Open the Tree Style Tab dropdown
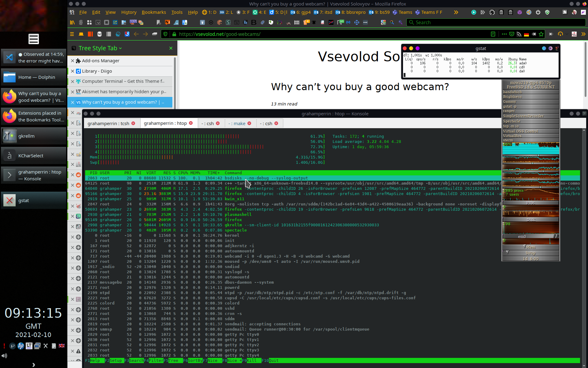The image size is (588, 368). pyautogui.click(x=120, y=48)
